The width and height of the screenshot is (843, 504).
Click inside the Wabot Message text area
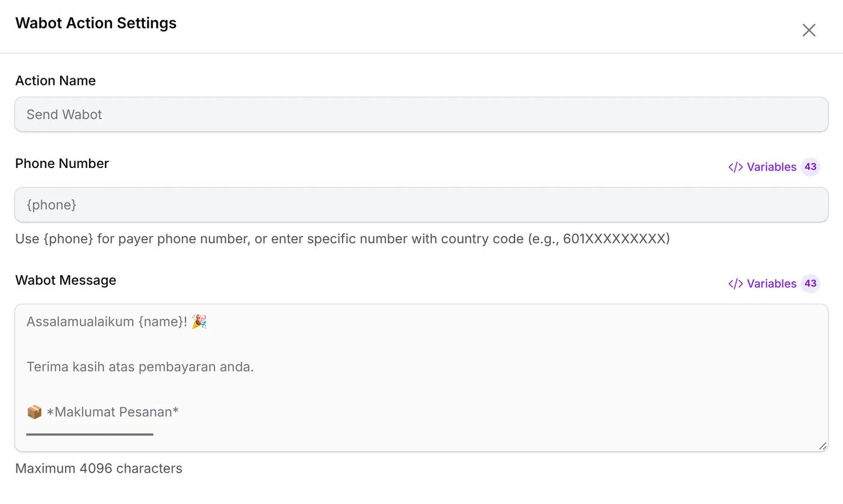pyautogui.click(x=421, y=378)
